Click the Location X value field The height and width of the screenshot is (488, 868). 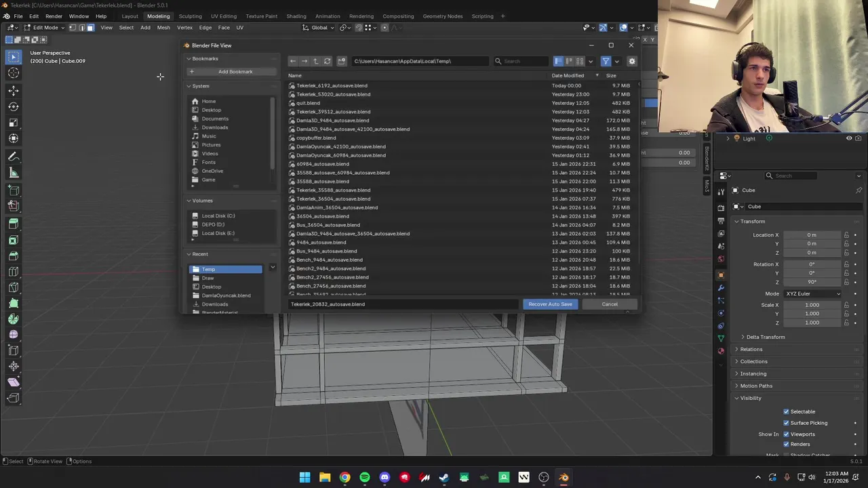(x=812, y=235)
